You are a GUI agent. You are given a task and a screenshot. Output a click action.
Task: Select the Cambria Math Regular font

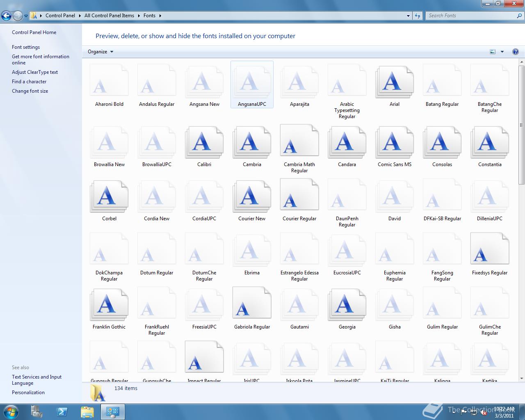tap(299, 141)
